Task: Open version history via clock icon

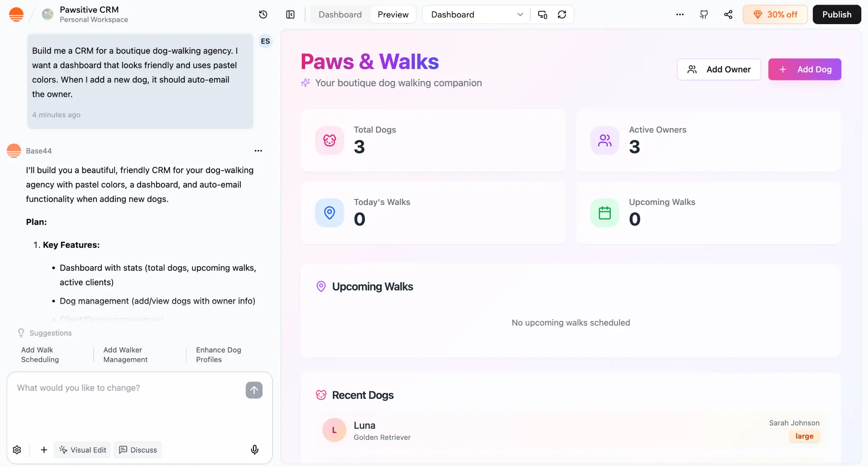Action: [x=263, y=14]
